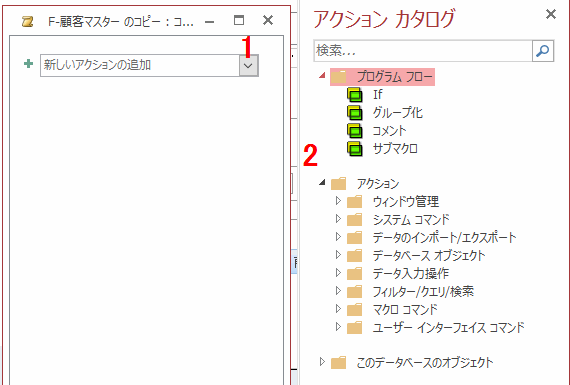Select the サブマクロ item
The height and width of the screenshot is (385, 570).
coord(395,149)
